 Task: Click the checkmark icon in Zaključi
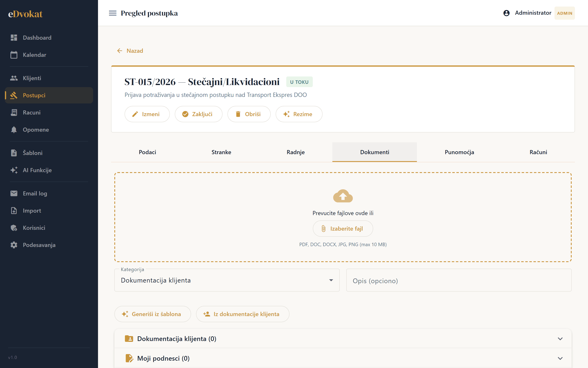(x=185, y=114)
